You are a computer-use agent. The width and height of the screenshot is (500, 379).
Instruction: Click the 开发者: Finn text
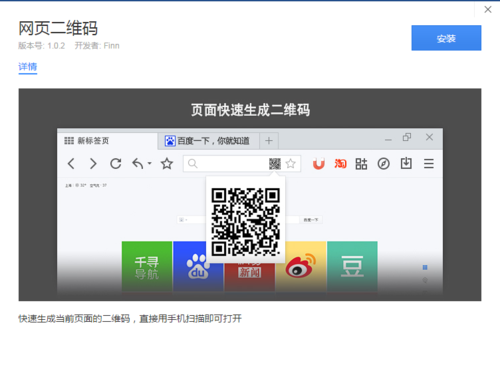[x=97, y=46]
